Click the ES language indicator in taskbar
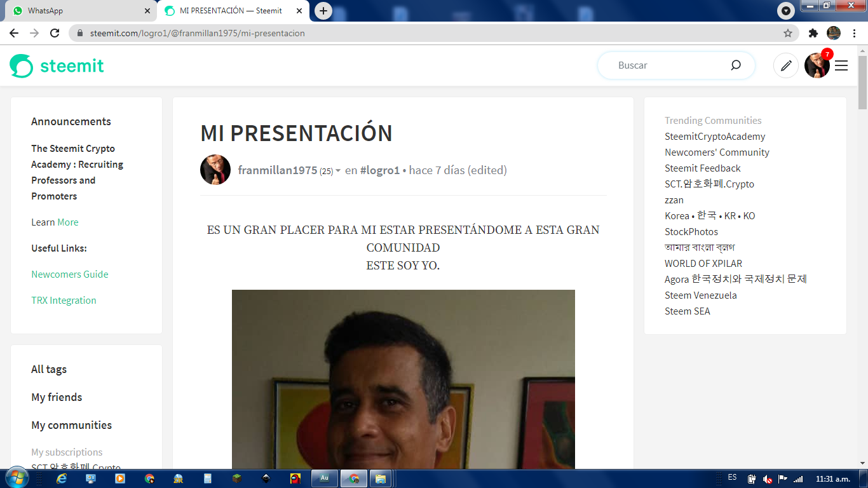 coord(733,477)
